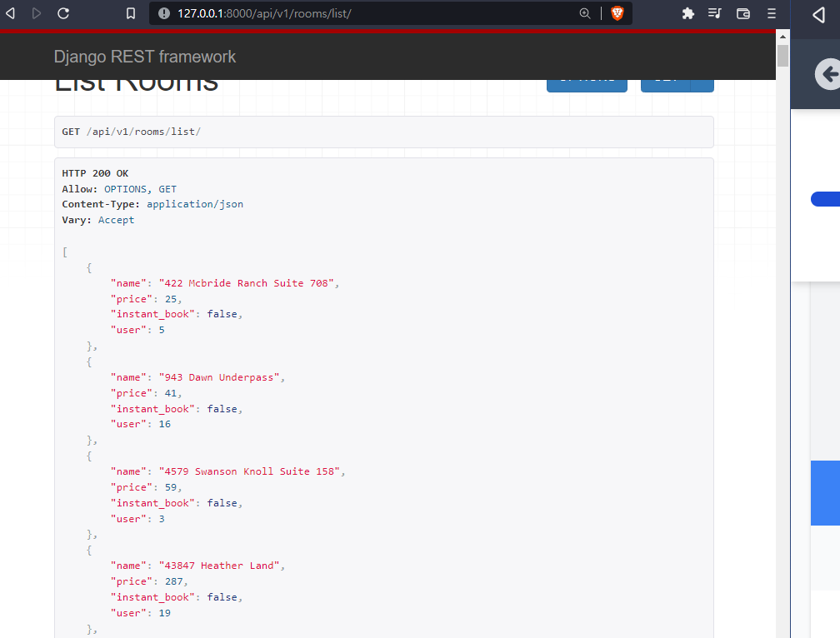The height and width of the screenshot is (638, 840).
Task: Bookmark this page with the bookmark icon
Action: 131,13
